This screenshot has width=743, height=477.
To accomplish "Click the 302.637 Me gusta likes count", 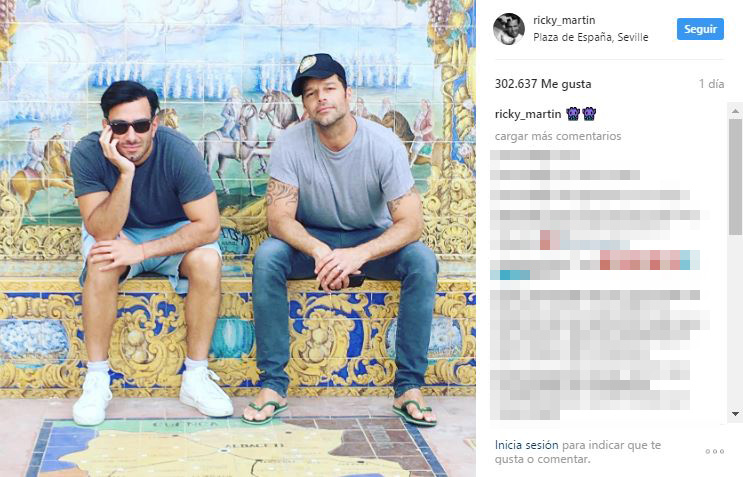I will click(x=543, y=84).
